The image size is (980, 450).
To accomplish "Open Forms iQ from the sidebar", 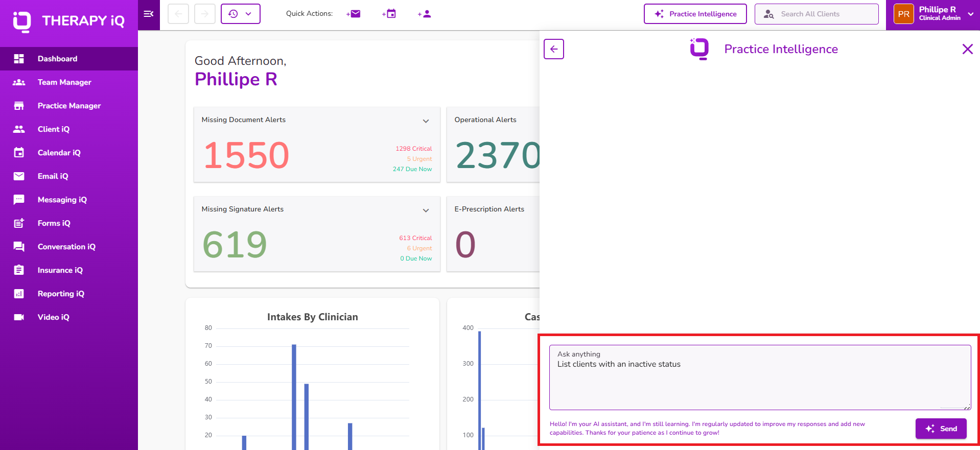I will click(69, 223).
